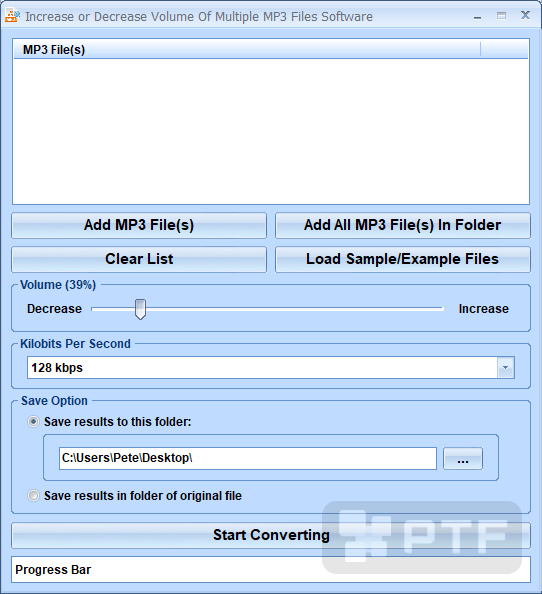Minimize the window
The image size is (542, 594).
(478, 16)
